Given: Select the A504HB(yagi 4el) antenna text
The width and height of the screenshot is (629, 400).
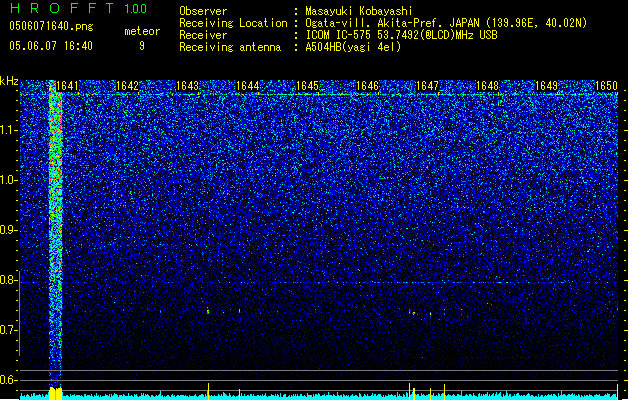Looking at the screenshot, I should click(x=353, y=47).
